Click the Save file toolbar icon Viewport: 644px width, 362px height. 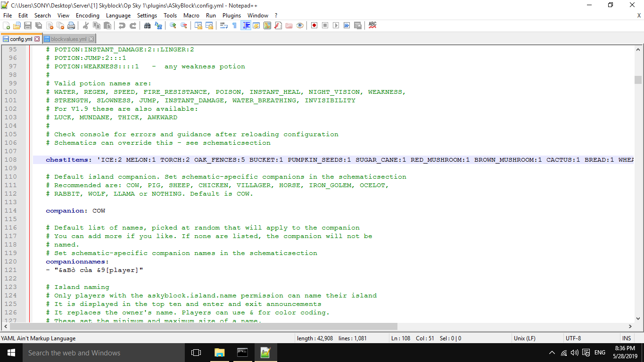tap(28, 25)
